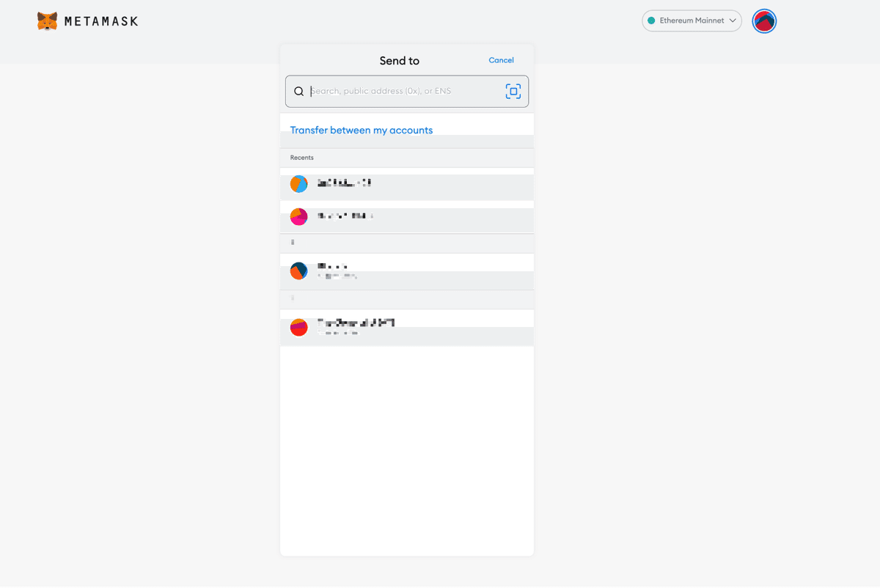Select the dark-blue and orange contact avatar
The width and height of the screenshot is (880, 588).
tap(298, 271)
